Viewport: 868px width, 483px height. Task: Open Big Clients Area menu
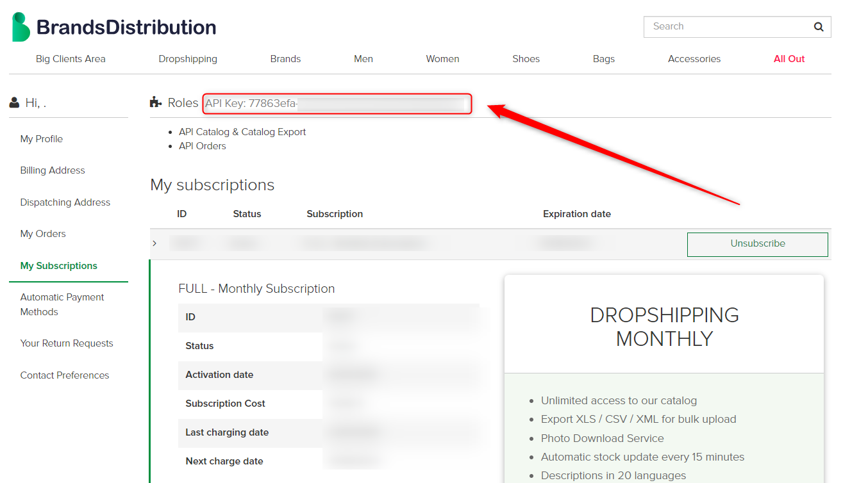pyautogui.click(x=71, y=59)
